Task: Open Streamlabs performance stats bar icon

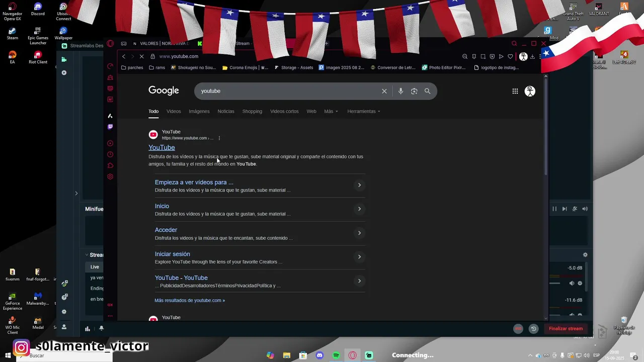Action: tap(88, 328)
